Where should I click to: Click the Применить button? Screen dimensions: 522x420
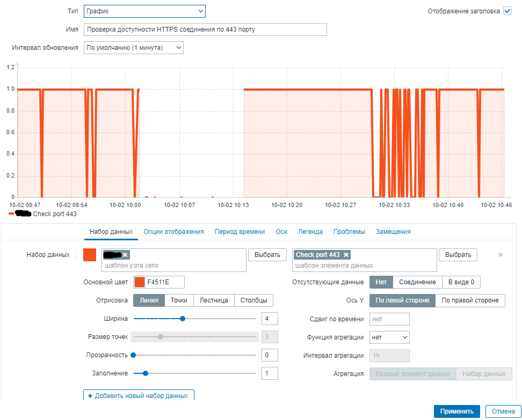[x=456, y=411]
